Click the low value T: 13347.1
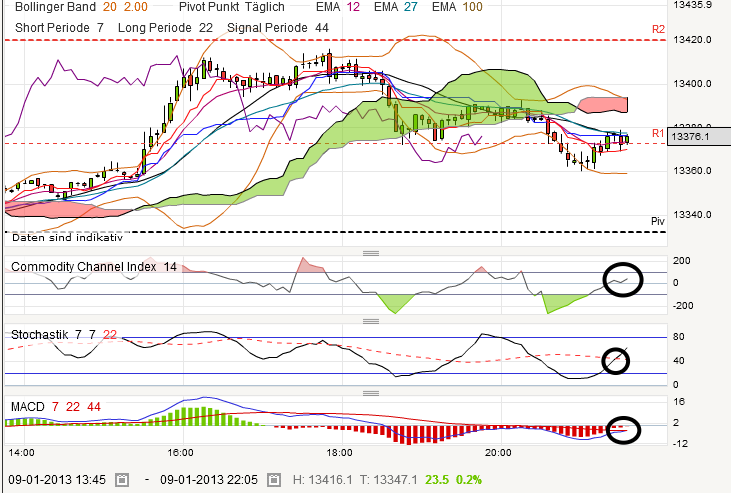The width and height of the screenshot is (731, 493). [x=388, y=479]
